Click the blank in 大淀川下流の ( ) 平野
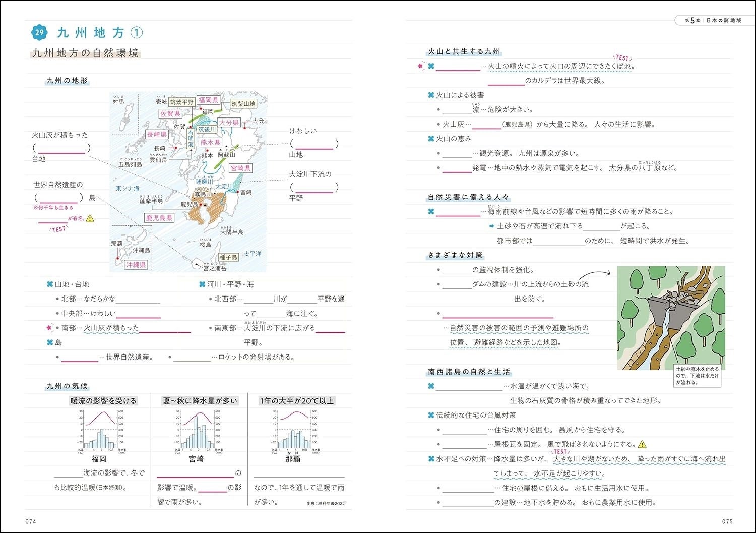The height and width of the screenshot is (533, 756). coord(314,188)
